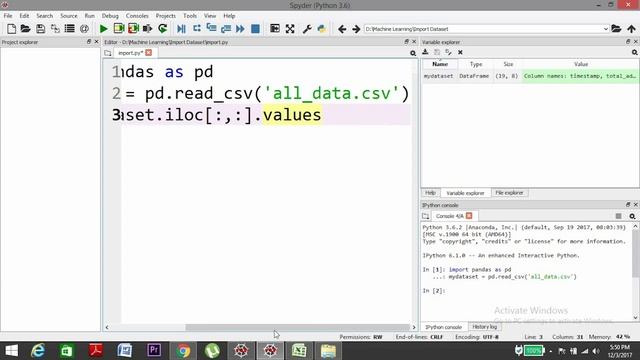
Task: Open the Edit menu
Action: [x=24, y=16]
